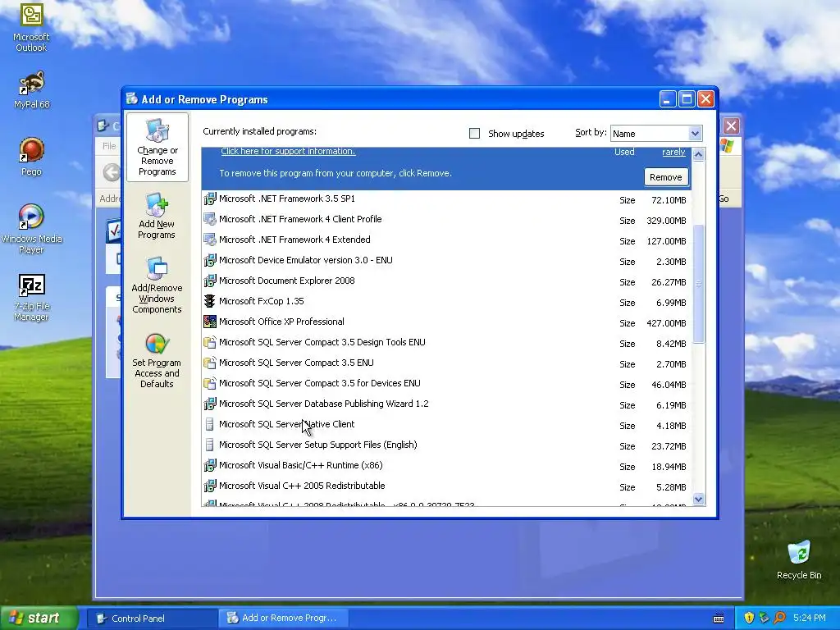Click icon of SQL Server Native Client
Viewport: 840px width, 630px height.
(210, 424)
